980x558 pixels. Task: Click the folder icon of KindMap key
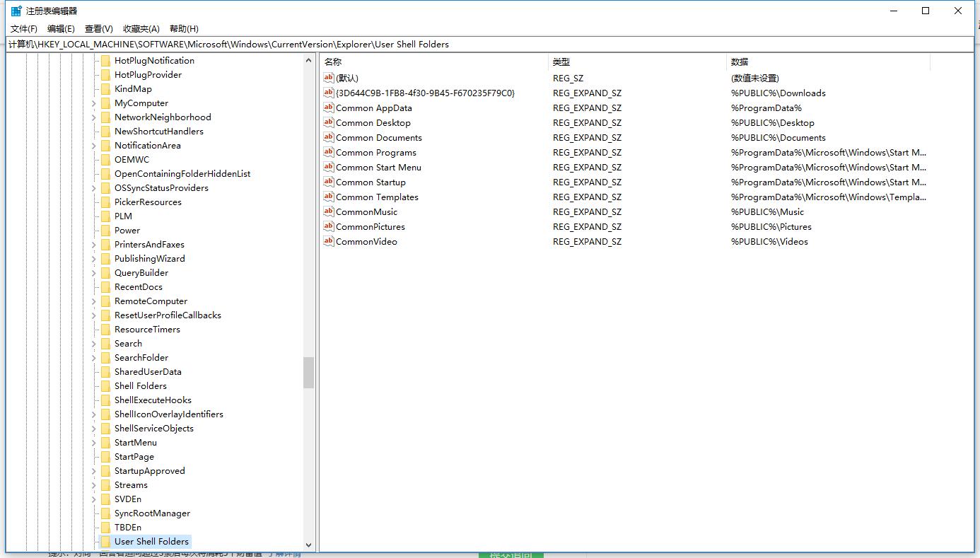[105, 88]
